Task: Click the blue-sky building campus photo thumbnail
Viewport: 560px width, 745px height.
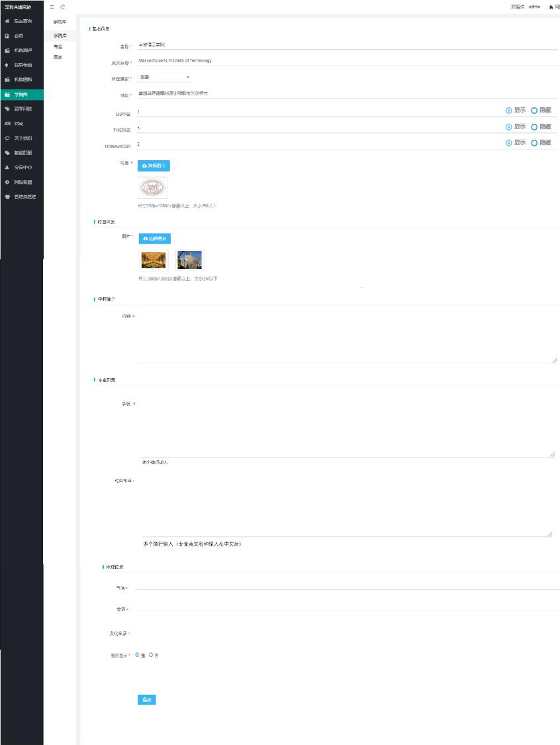Action: [x=189, y=260]
